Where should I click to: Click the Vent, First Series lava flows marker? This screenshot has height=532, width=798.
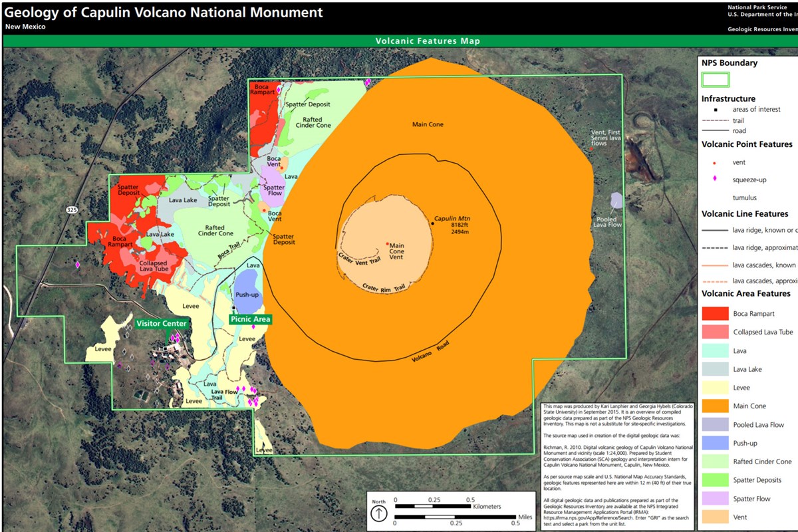[591, 147]
